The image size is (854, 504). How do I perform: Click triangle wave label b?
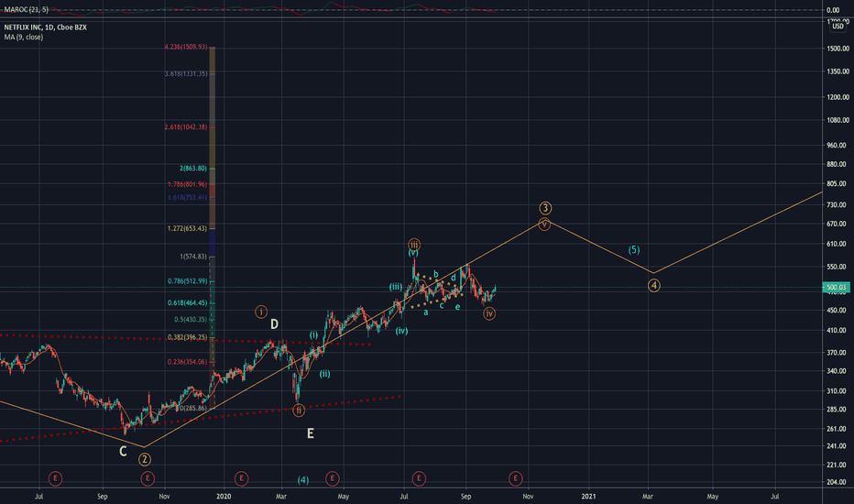pos(436,273)
